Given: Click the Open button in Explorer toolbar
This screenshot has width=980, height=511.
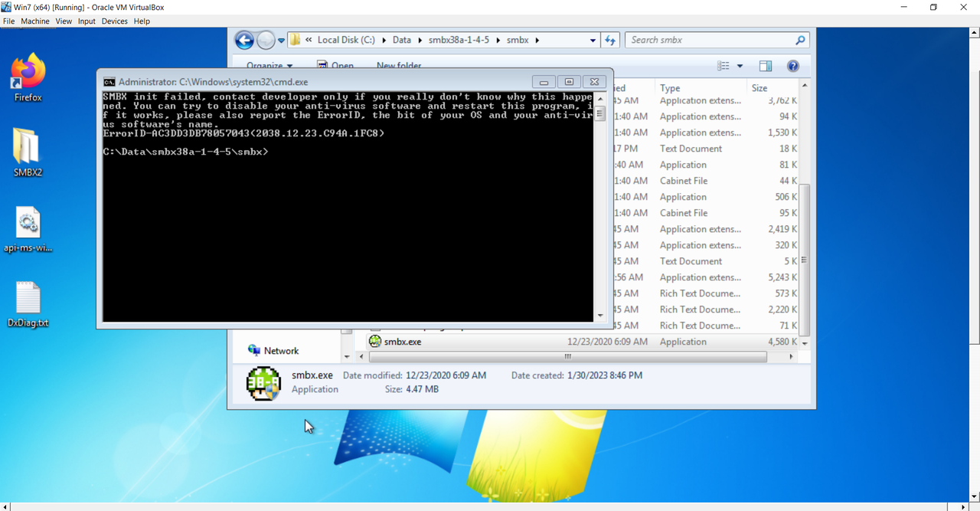Looking at the screenshot, I should [335, 66].
